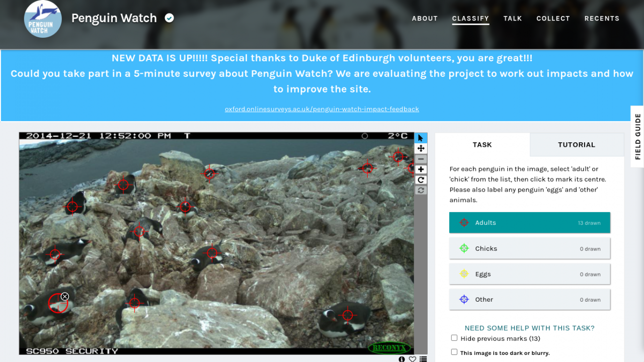Click the SC950 SECURITY label
Screen dimensions: 644x362
pyautogui.click(x=72, y=351)
